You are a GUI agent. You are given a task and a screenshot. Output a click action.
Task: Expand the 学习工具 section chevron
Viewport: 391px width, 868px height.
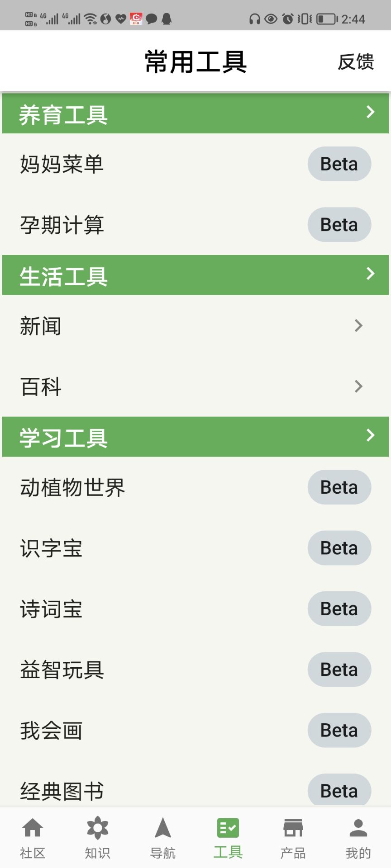[370, 435]
